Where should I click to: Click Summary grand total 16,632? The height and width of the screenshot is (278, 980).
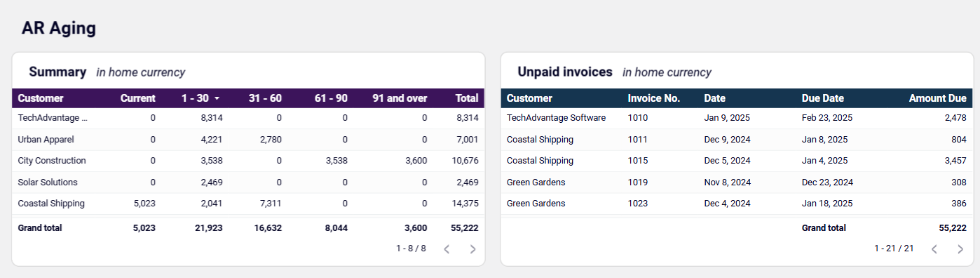[x=268, y=228]
